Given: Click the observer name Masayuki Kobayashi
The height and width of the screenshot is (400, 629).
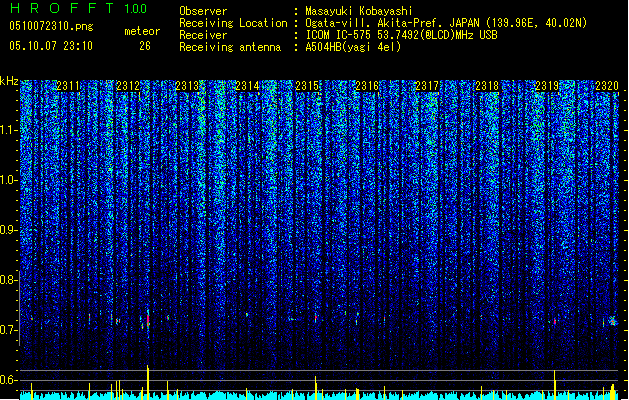Looking at the screenshot, I should [x=359, y=11].
